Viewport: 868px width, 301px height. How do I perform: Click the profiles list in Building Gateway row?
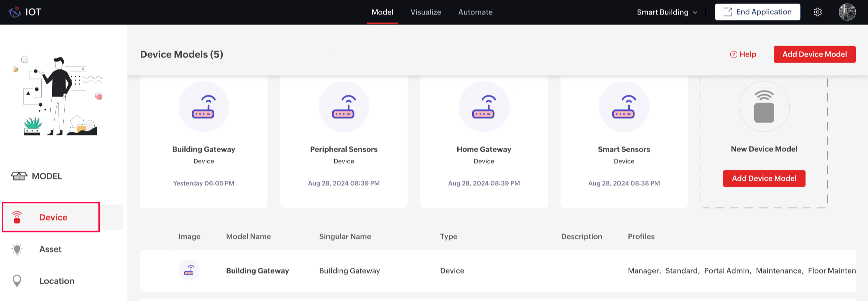[x=741, y=271]
